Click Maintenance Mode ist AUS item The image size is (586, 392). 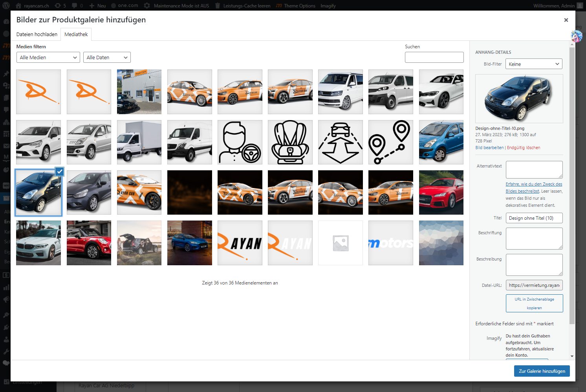pos(177,5)
